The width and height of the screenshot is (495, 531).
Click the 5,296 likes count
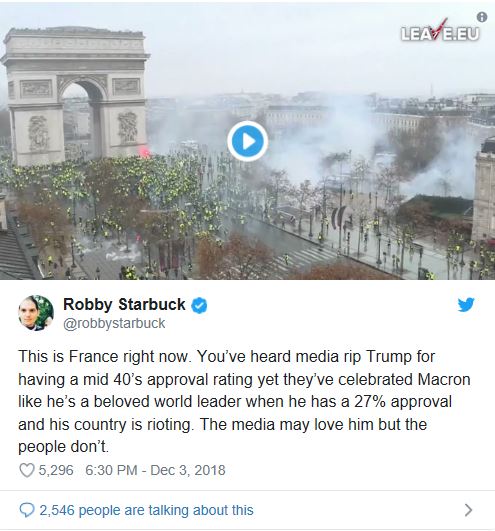[56, 470]
